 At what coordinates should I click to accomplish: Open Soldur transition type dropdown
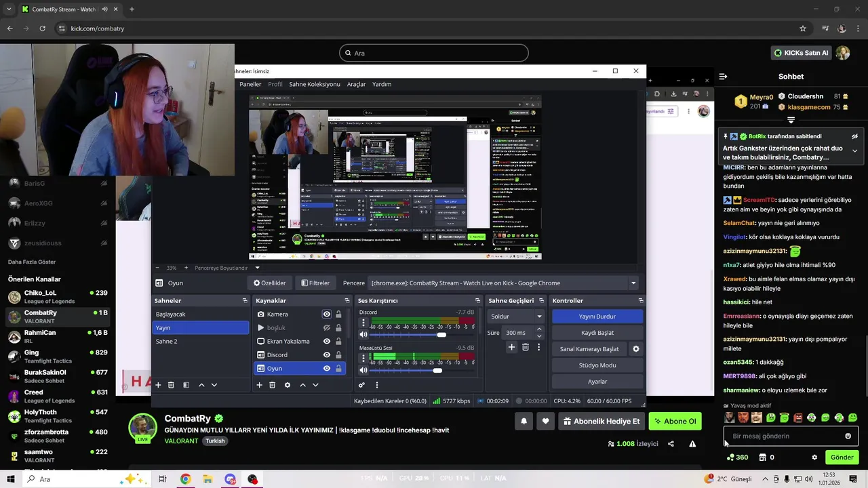coord(516,317)
